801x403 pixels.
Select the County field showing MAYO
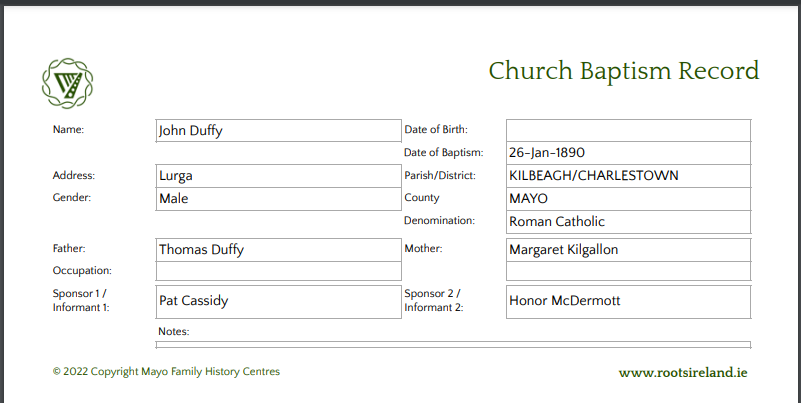pyautogui.click(x=628, y=199)
